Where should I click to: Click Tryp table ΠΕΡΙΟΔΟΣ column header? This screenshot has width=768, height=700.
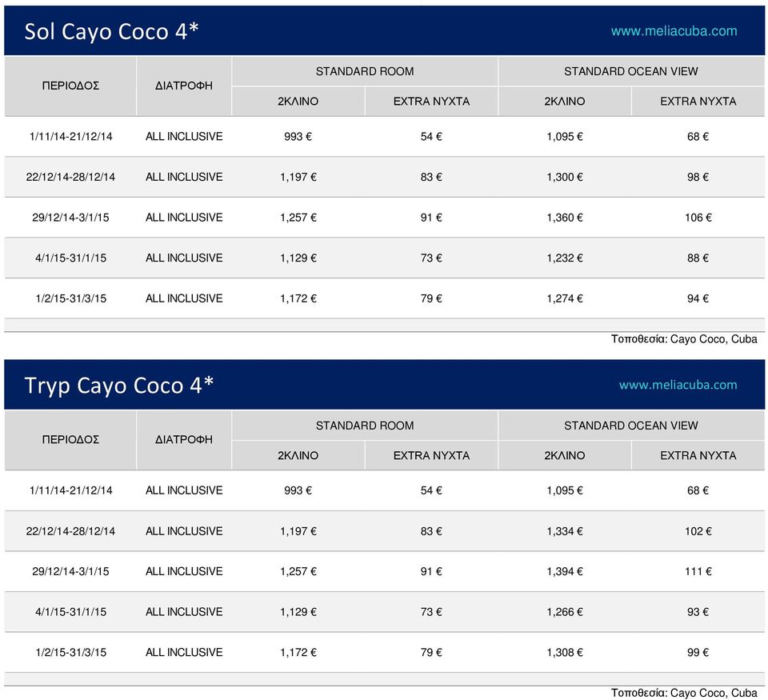70,440
